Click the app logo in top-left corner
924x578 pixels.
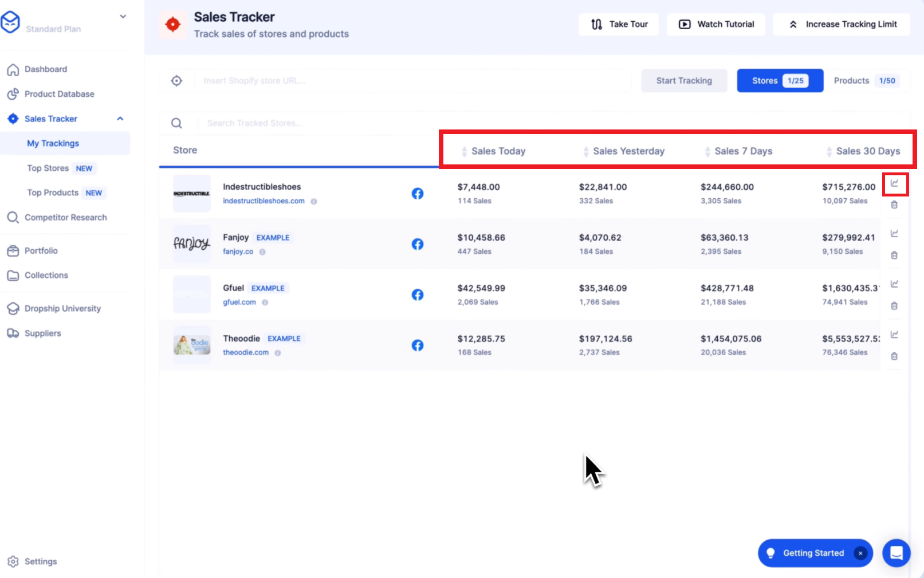(10, 22)
